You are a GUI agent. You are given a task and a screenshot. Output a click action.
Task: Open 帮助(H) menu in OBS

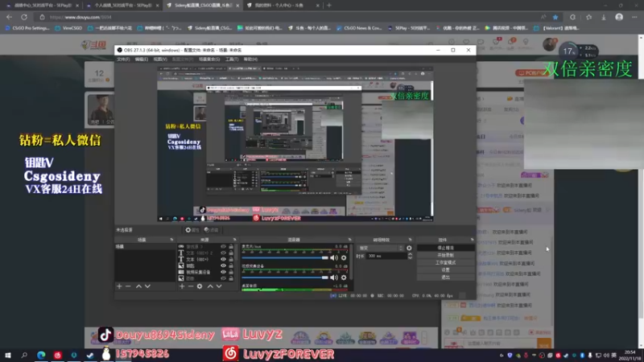coord(250,60)
